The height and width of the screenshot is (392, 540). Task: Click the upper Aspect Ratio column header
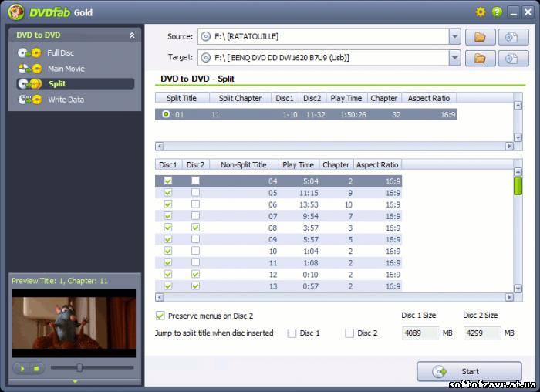(429, 98)
